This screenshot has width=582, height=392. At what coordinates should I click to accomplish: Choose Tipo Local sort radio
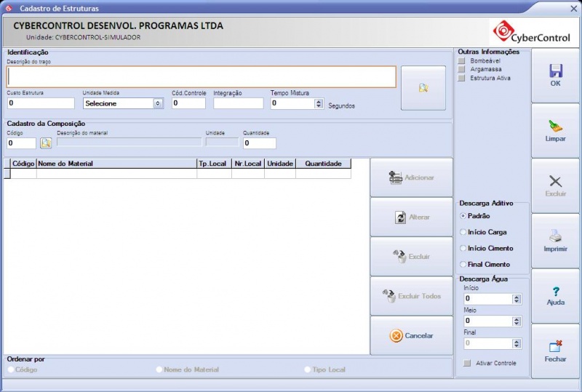pyautogui.click(x=307, y=369)
